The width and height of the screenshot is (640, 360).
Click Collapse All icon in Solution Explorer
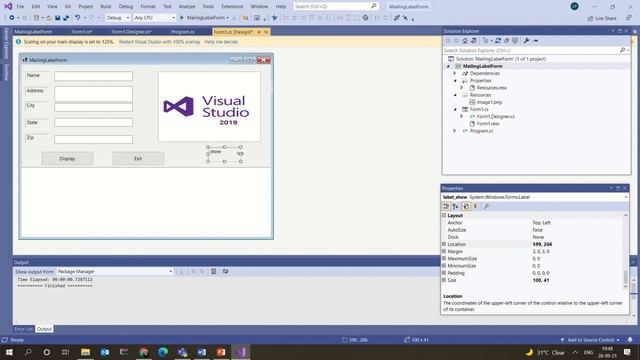[507, 41]
